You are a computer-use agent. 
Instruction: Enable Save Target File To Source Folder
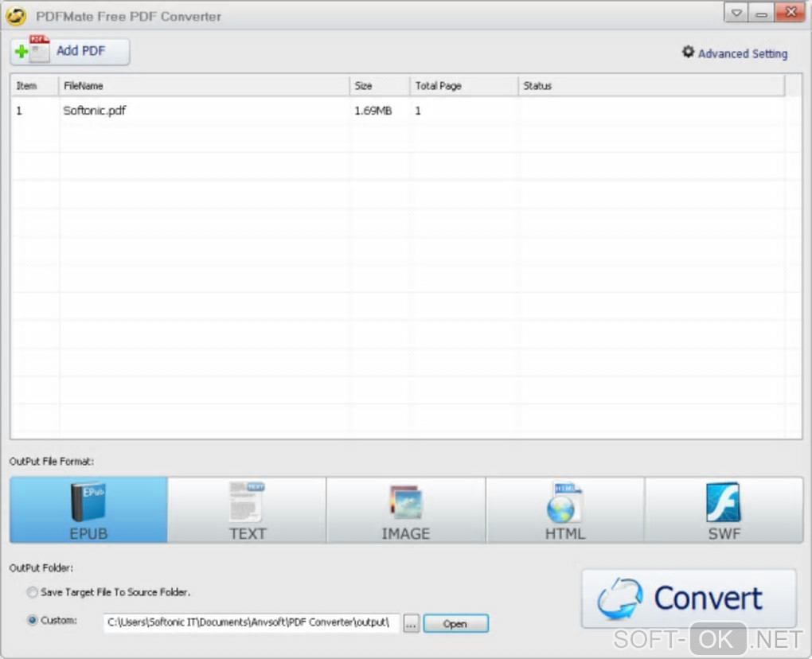pos(32,592)
